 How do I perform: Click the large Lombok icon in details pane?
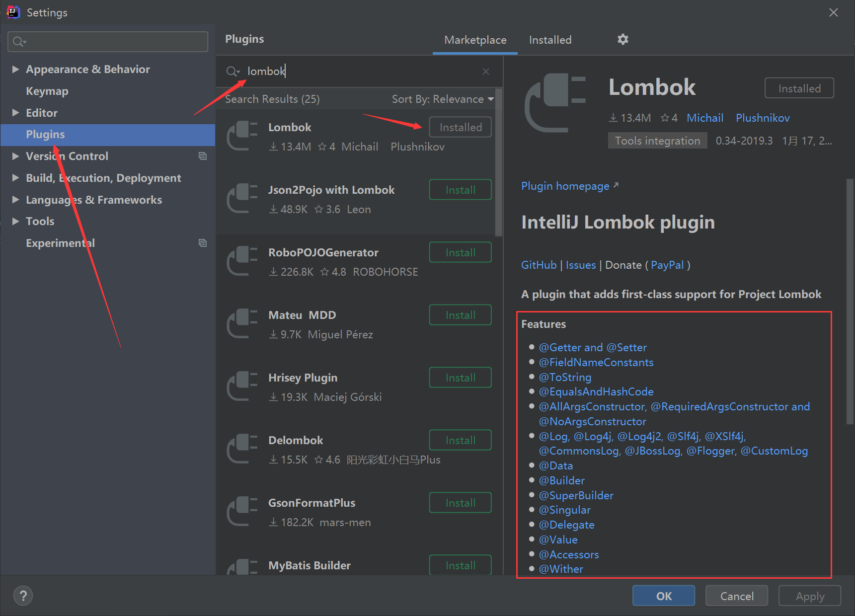pyautogui.click(x=555, y=103)
